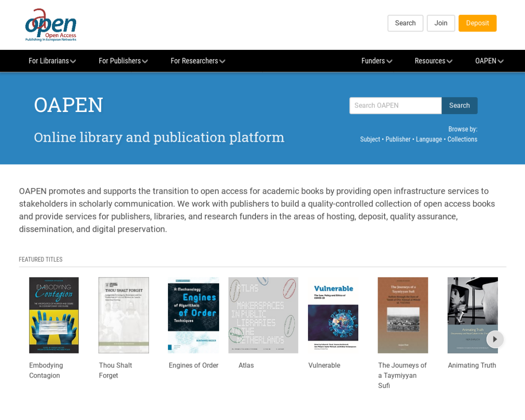Expand the OAPEN nav menu
The height and width of the screenshot is (420, 525).
pyautogui.click(x=489, y=61)
